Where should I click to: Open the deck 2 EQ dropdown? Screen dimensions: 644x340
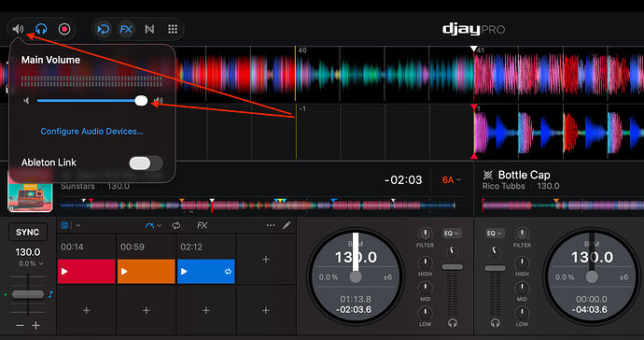pos(495,234)
